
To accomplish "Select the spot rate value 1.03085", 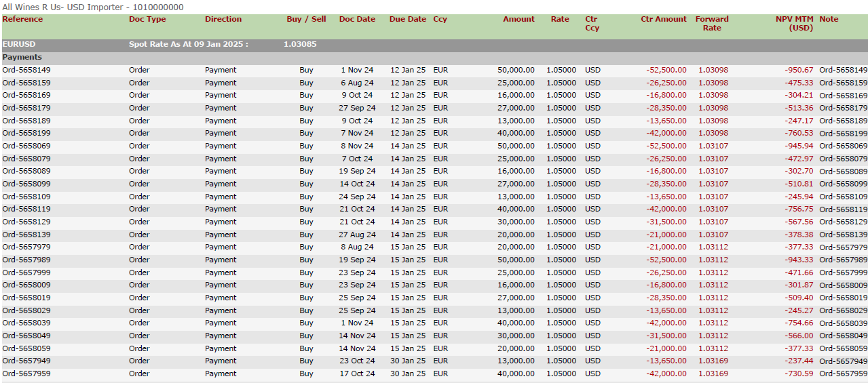I will coord(300,45).
